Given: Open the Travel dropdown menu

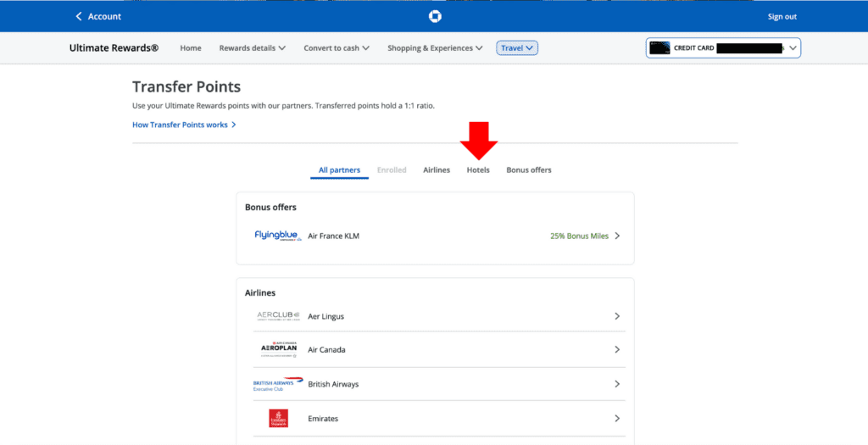Looking at the screenshot, I should (517, 48).
